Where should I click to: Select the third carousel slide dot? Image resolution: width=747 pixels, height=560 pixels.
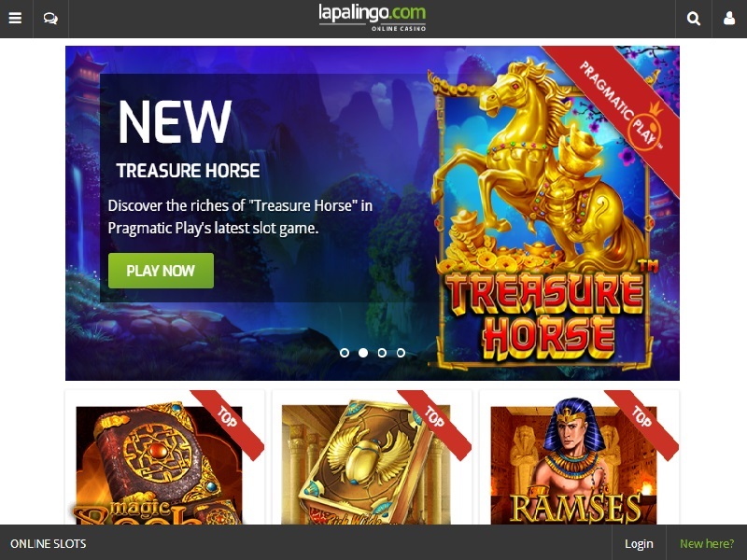382,353
